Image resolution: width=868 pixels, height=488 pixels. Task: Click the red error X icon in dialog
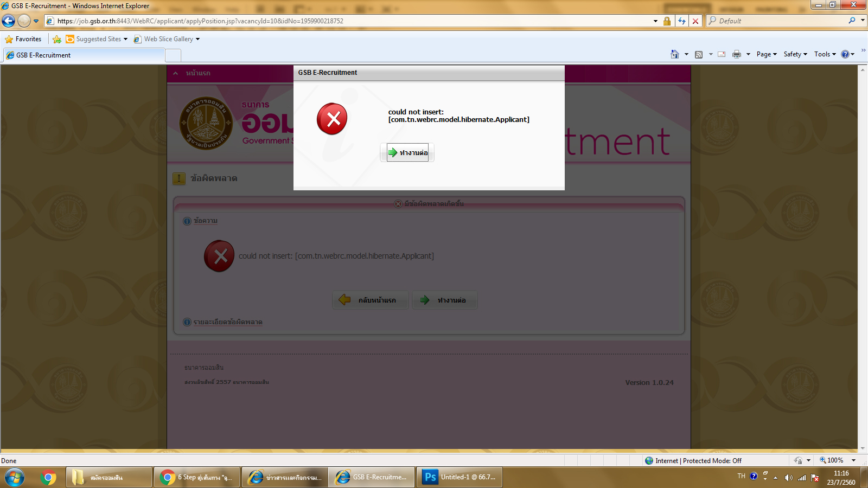[332, 119]
